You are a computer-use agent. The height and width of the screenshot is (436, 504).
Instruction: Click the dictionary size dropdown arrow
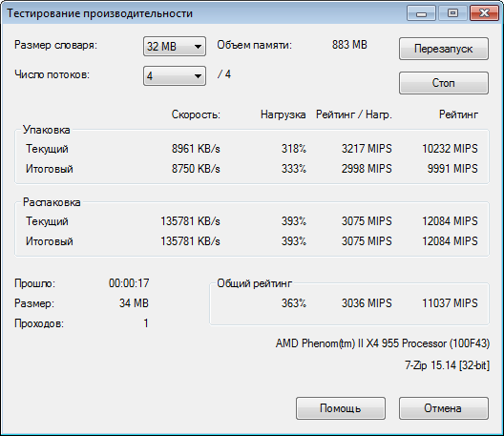[198, 47]
